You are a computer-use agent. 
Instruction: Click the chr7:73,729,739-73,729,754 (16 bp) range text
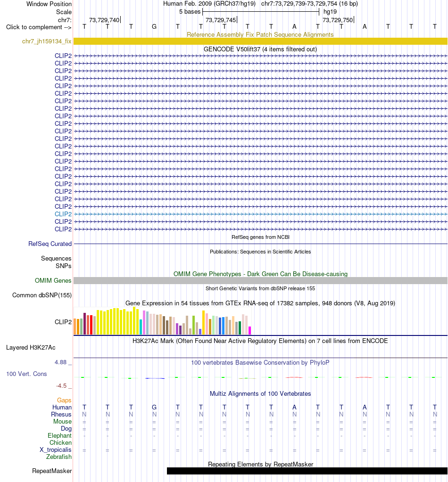pyautogui.click(x=309, y=4)
